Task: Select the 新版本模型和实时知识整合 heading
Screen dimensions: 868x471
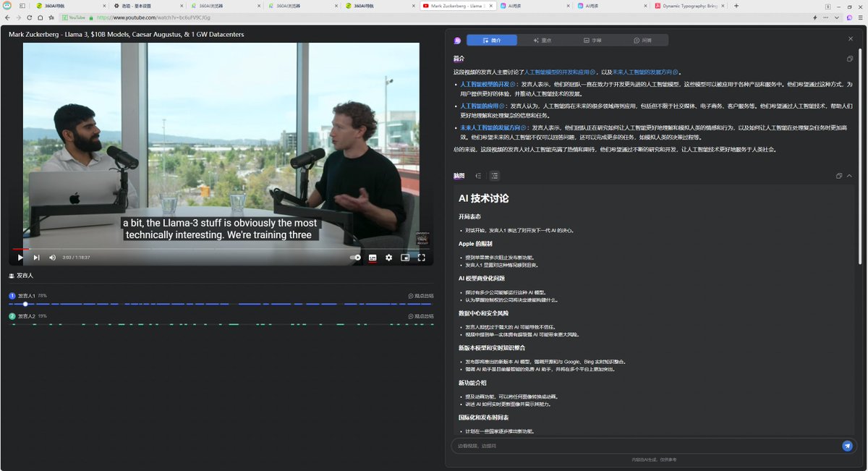Action: click(492, 347)
